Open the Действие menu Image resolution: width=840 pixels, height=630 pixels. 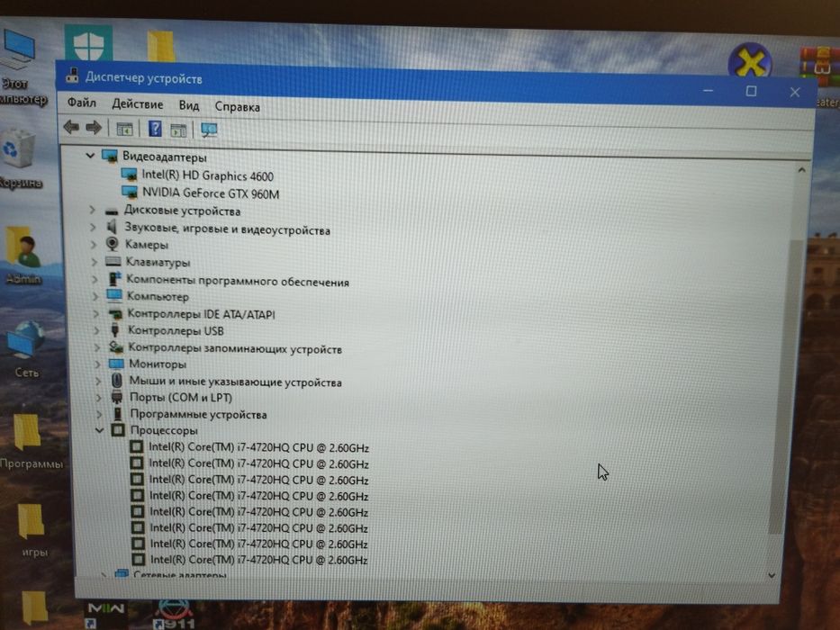click(137, 103)
